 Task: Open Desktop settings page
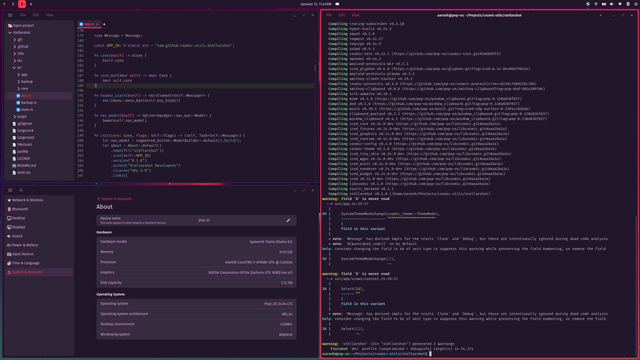39,218
